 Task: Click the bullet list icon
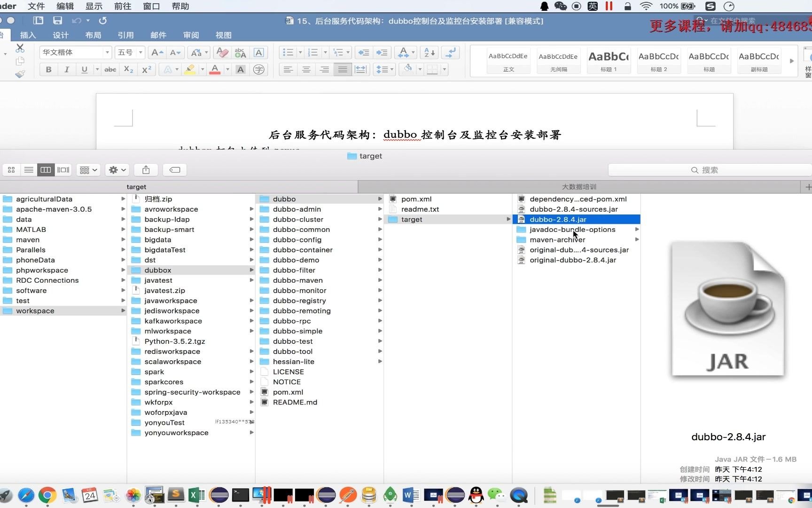click(x=288, y=53)
